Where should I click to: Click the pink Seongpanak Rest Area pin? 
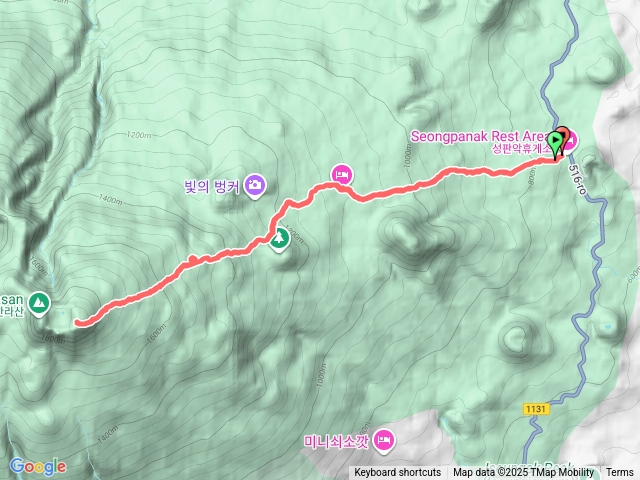pos(572,140)
